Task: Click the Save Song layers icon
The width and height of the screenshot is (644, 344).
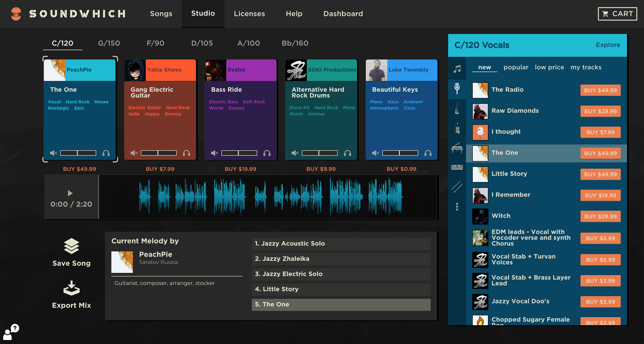Action: [x=72, y=246]
